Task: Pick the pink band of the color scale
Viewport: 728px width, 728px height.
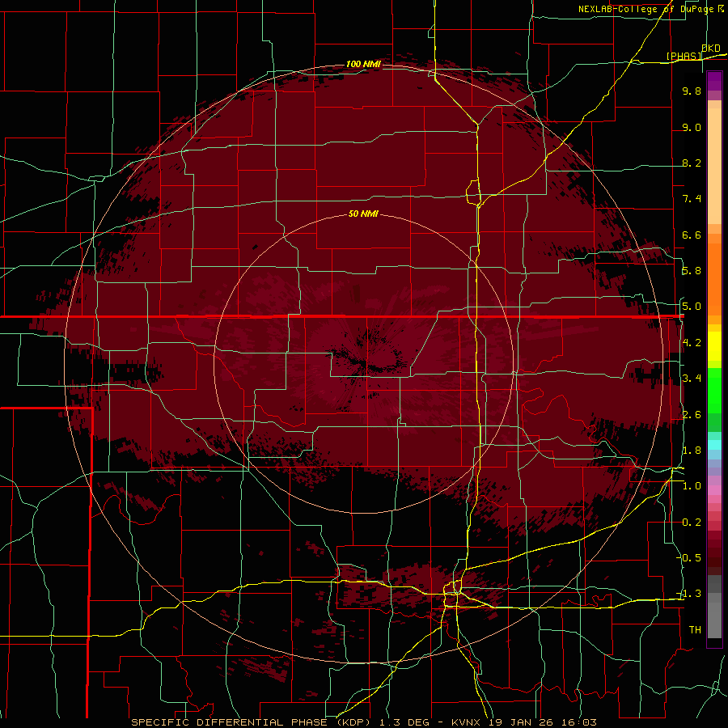Action: [714, 489]
